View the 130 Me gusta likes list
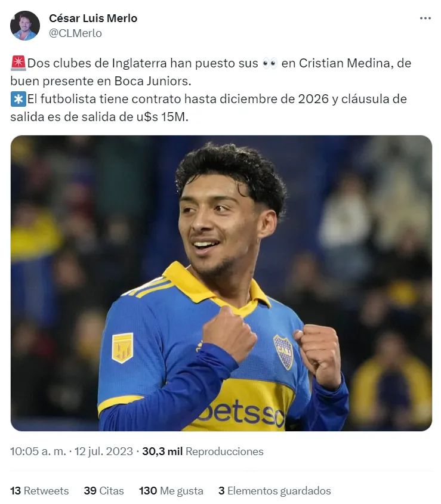 tap(171, 490)
